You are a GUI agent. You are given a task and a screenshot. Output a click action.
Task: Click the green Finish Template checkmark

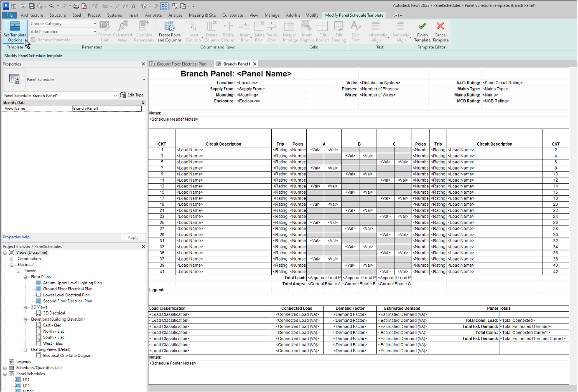pos(422,26)
